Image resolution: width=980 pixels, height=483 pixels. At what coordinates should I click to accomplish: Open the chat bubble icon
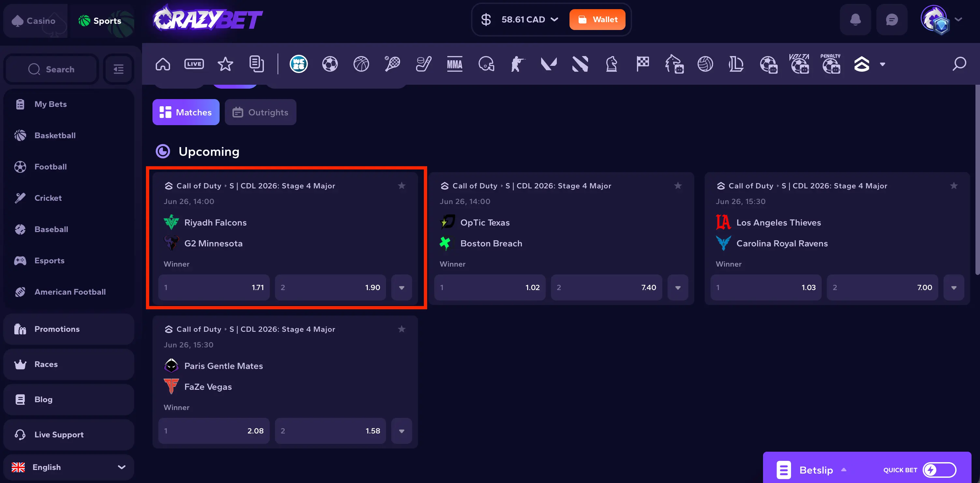(x=892, y=20)
